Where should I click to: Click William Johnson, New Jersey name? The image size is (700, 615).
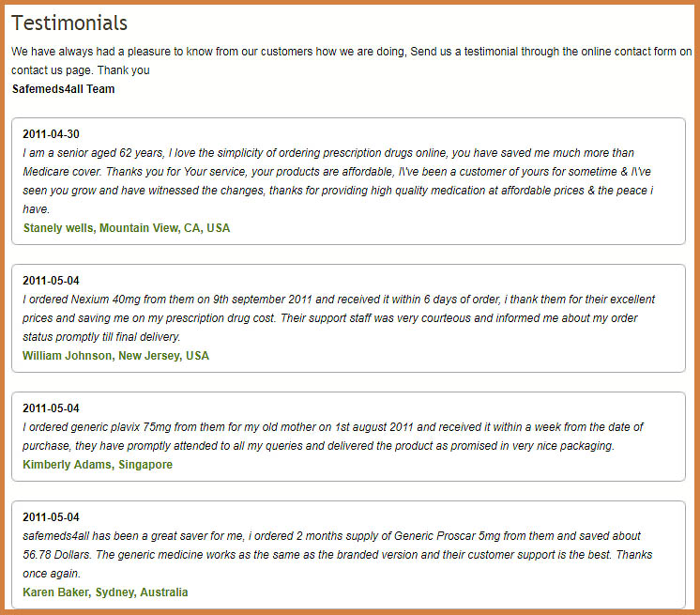115,356
